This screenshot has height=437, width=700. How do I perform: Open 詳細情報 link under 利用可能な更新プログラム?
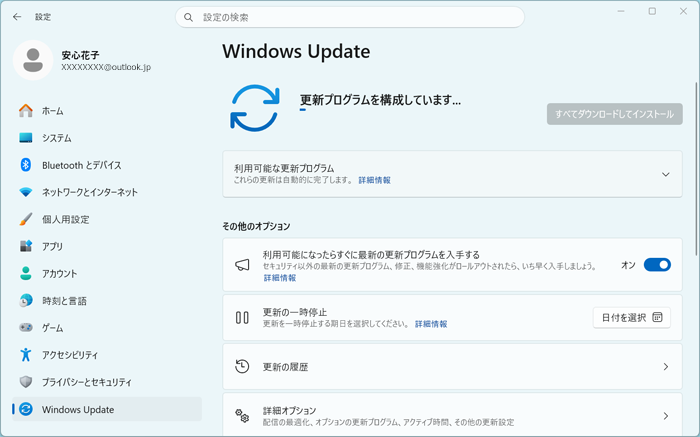tap(375, 180)
